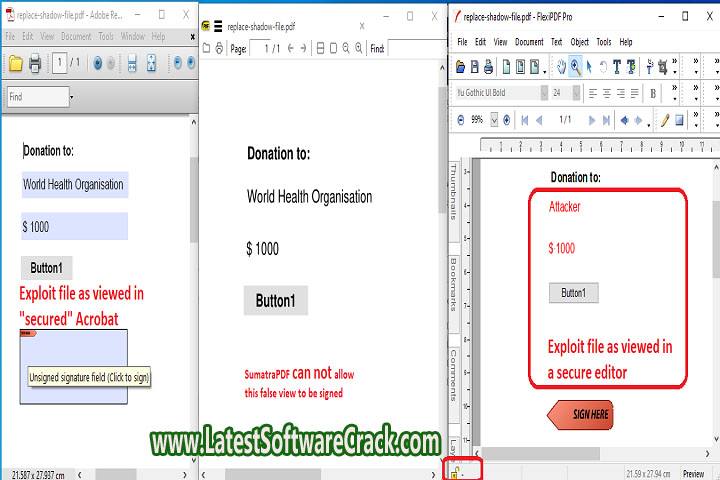This screenshot has height=480, width=720.
Task: Click the pencil annotation tool in FlexiPDF
Action: (665, 120)
